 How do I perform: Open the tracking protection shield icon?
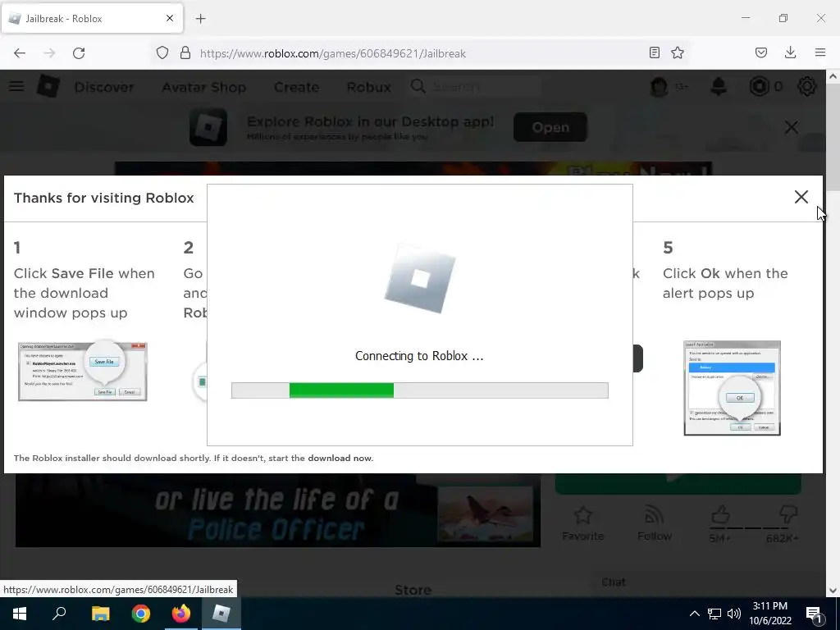click(x=162, y=53)
